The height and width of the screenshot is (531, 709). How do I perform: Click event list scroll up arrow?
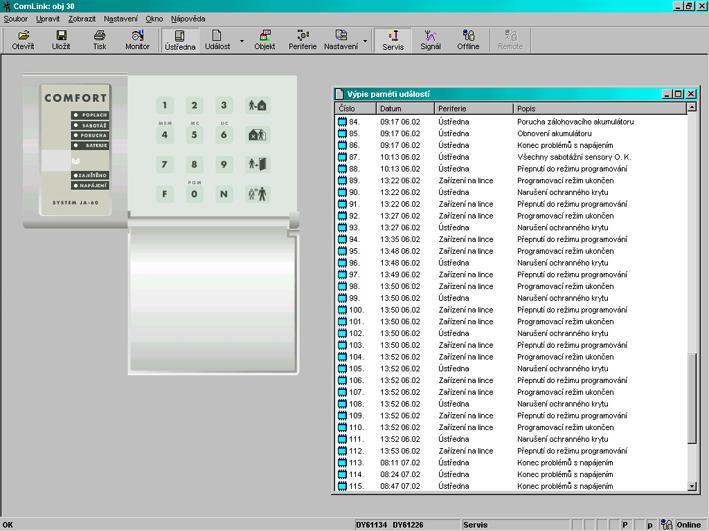(691, 108)
